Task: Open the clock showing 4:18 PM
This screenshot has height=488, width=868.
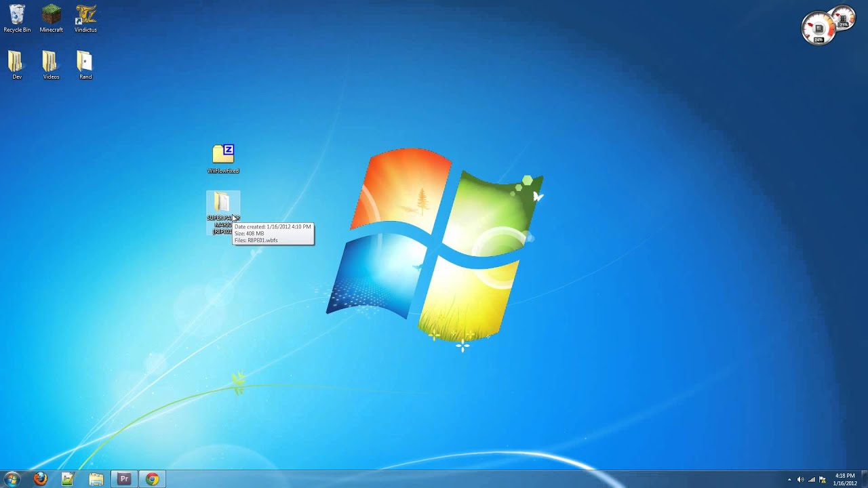Action: coord(845,479)
